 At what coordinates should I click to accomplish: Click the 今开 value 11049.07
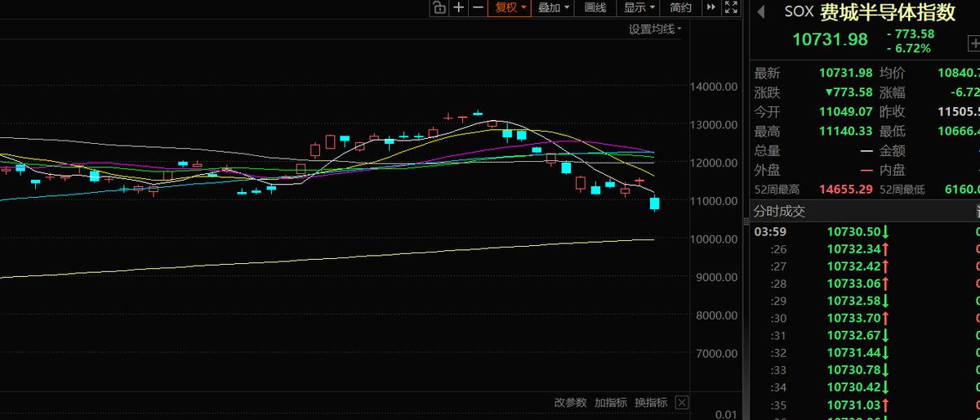coord(846,111)
